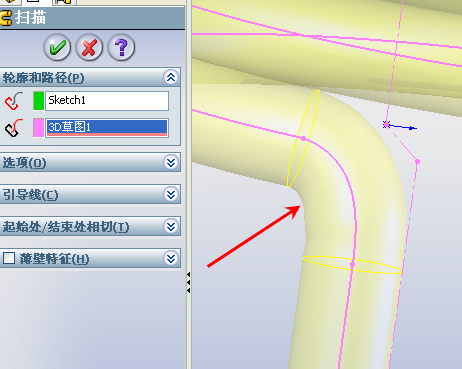Click the path selection icon beside 3D草图1
The height and width of the screenshot is (369, 462).
(14, 128)
